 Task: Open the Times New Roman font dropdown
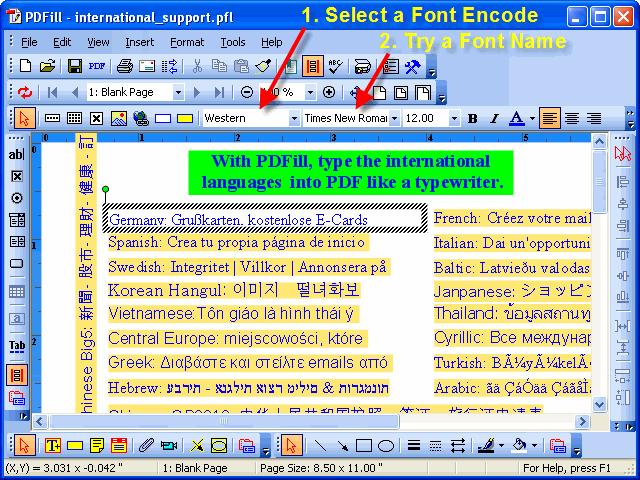click(x=394, y=119)
